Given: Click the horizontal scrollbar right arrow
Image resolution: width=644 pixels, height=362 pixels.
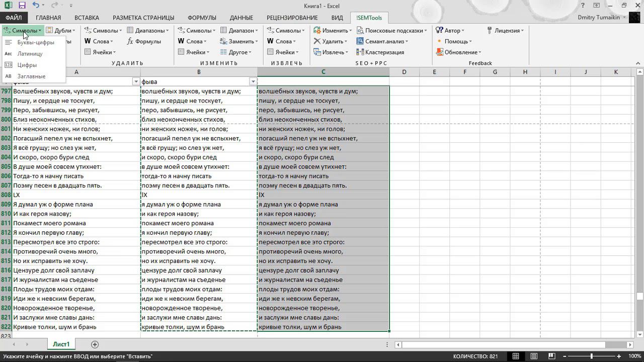Looking at the screenshot, I should click(x=630, y=344).
